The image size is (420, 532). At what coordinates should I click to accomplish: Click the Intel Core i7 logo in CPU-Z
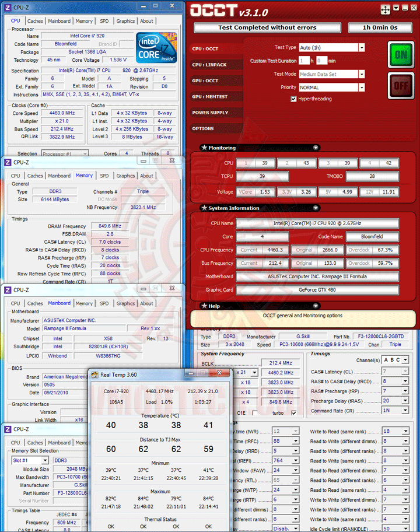point(156,48)
